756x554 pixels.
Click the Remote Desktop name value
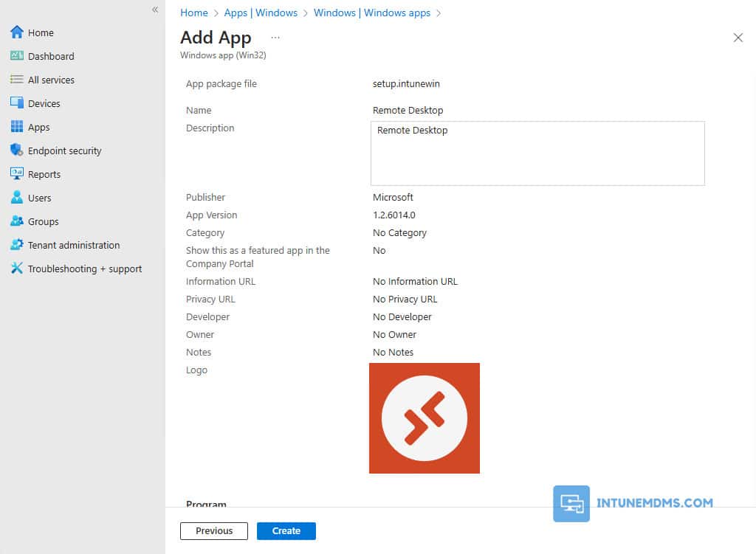point(408,111)
